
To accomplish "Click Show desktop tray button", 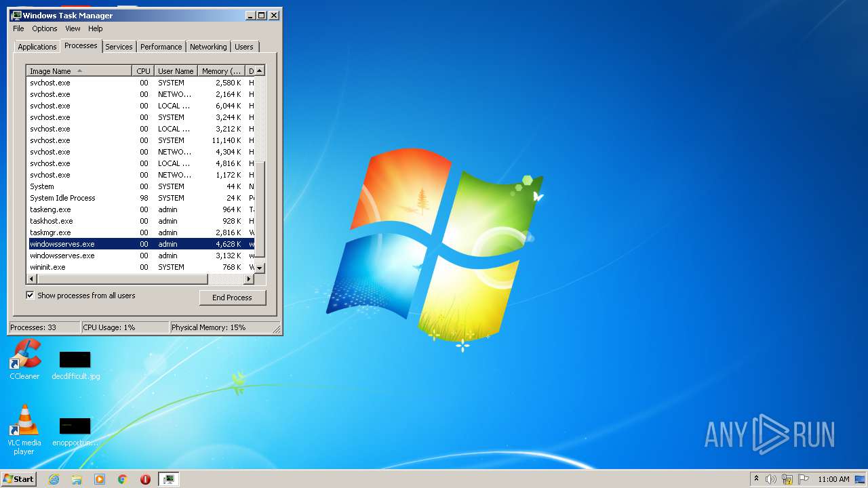I will pyautogui.click(x=861, y=479).
